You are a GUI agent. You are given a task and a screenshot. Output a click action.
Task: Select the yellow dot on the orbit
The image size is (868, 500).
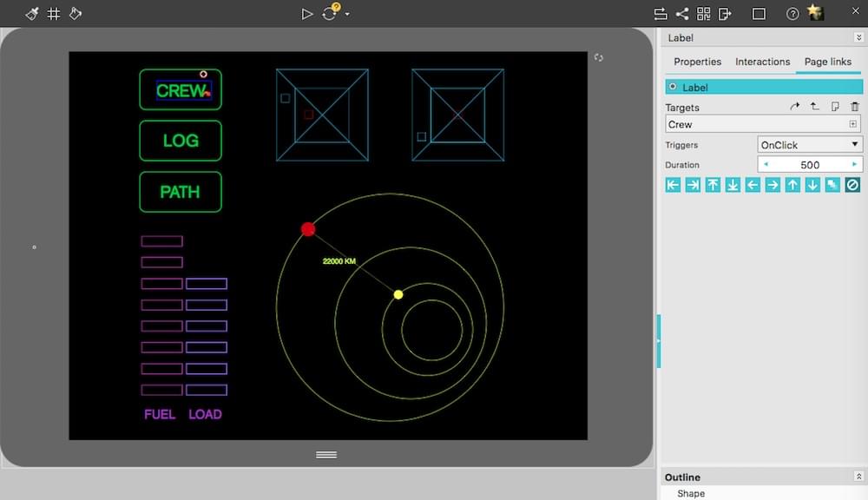[x=398, y=294]
